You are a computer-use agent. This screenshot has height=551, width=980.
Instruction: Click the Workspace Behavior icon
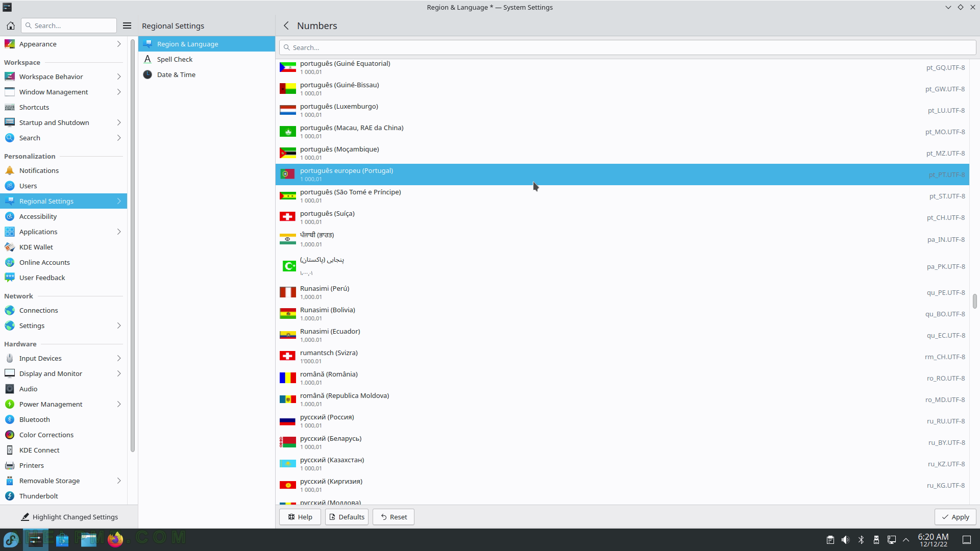pos(10,77)
